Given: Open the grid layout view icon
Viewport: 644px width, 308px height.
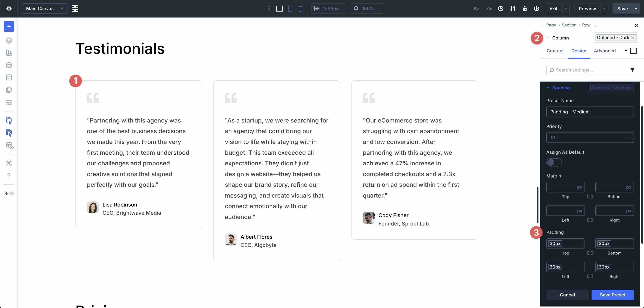Looking at the screenshot, I should point(75,9).
